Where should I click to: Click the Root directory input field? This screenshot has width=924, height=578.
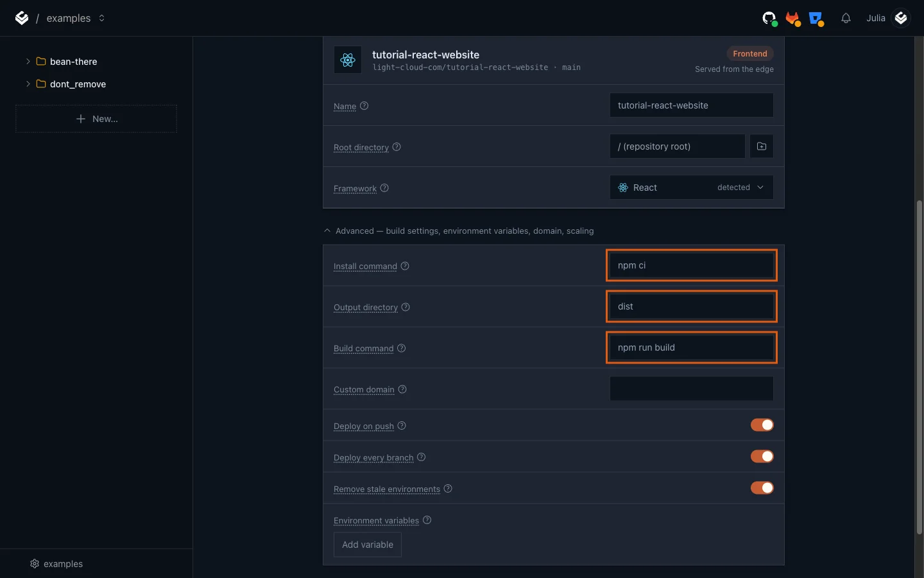point(677,146)
